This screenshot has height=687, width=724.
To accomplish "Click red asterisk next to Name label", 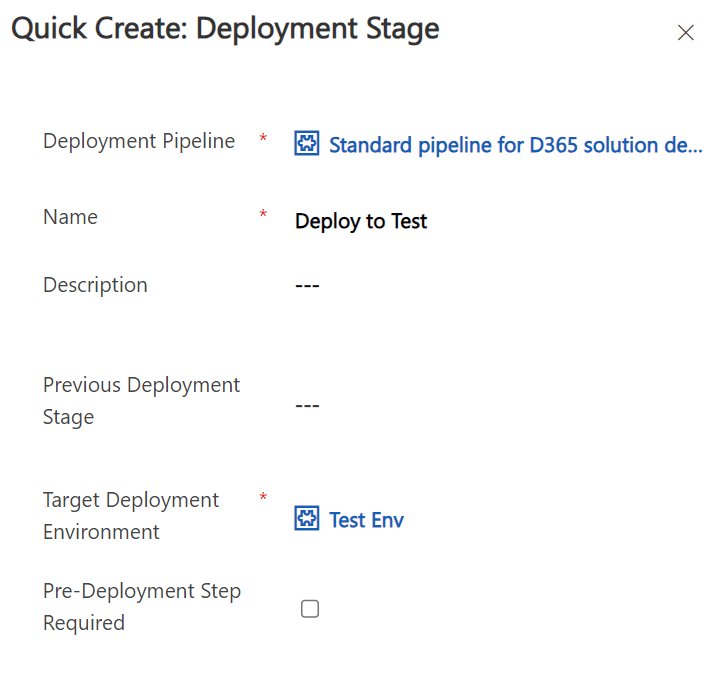I will click(x=263, y=215).
